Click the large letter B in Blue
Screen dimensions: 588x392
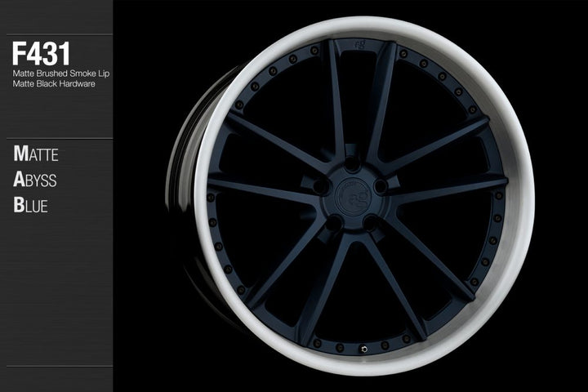19,205
